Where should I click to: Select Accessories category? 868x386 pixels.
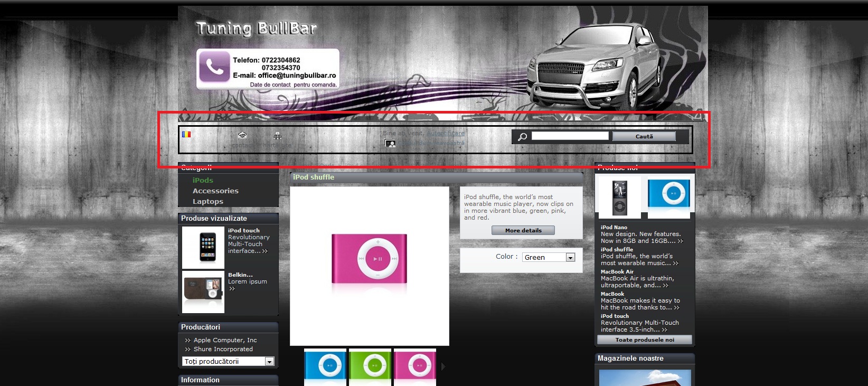tap(215, 191)
